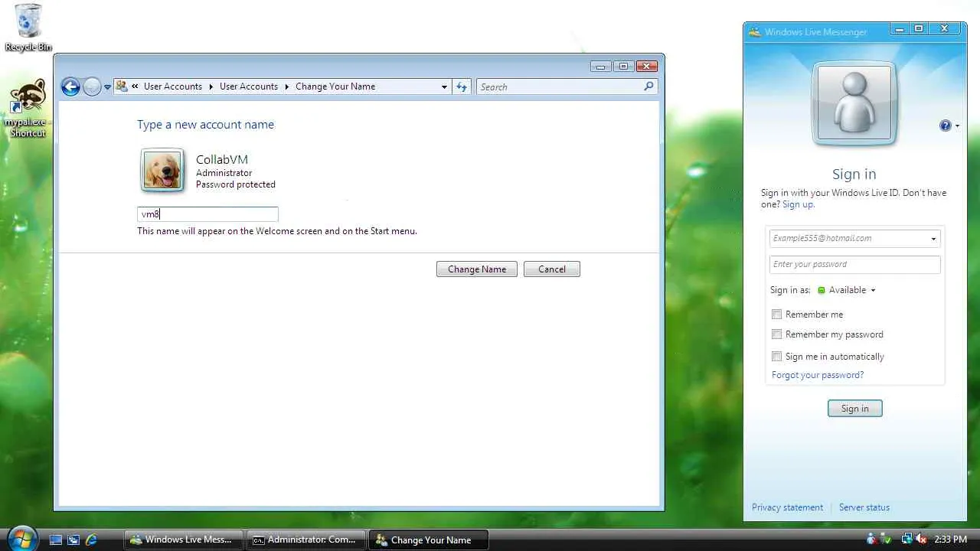The height and width of the screenshot is (551, 980).
Task: Click Messenger tray icon with red X
Action: 871,540
